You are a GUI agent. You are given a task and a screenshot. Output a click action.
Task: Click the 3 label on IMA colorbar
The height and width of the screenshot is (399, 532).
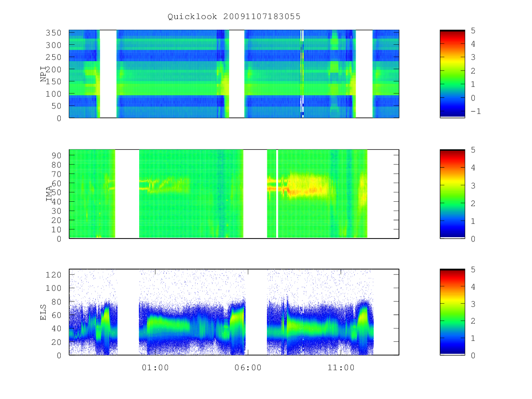click(x=473, y=186)
